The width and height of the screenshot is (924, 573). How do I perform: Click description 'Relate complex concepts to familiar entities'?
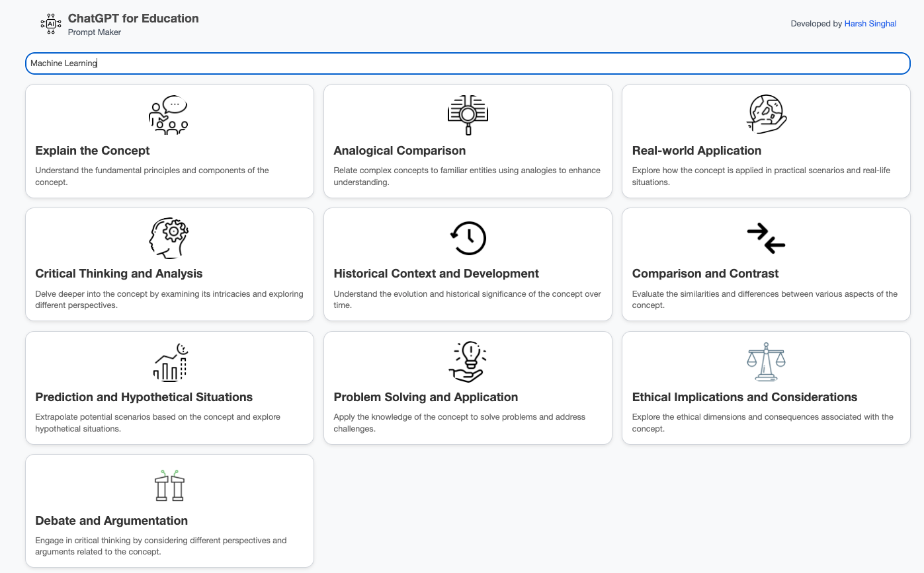467,176
